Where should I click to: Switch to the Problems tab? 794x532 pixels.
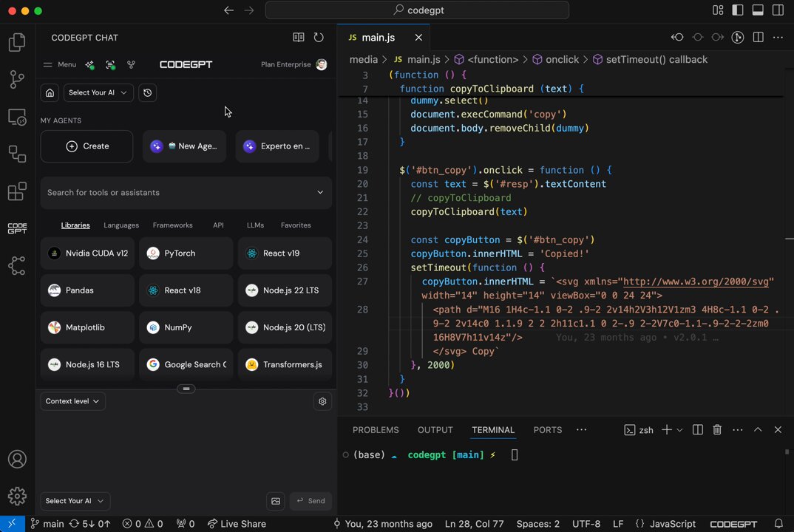[x=376, y=430]
